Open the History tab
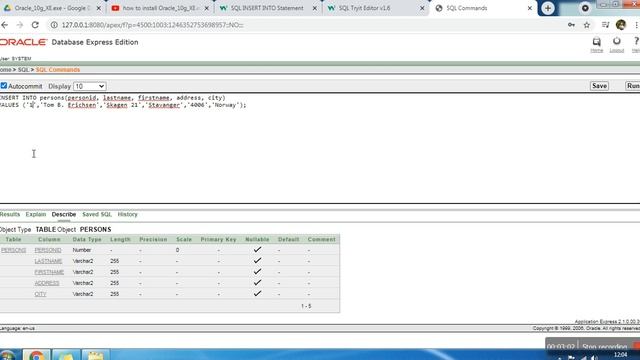640x360 pixels. [x=127, y=214]
